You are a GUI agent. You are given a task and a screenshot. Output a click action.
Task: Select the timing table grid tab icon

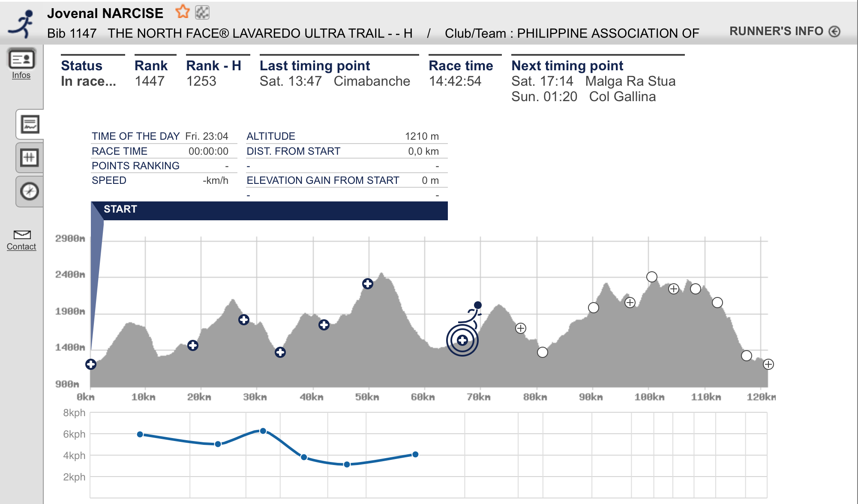(30, 158)
